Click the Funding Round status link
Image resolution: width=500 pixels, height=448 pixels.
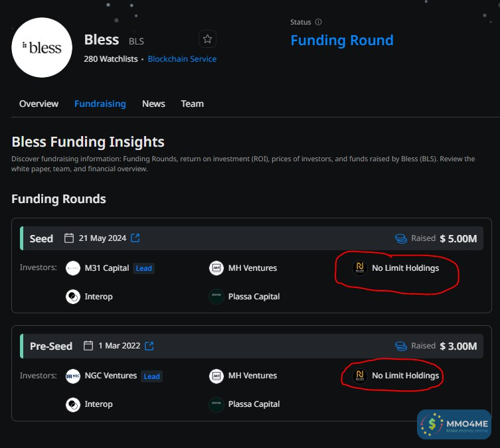(x=342, y=40)
